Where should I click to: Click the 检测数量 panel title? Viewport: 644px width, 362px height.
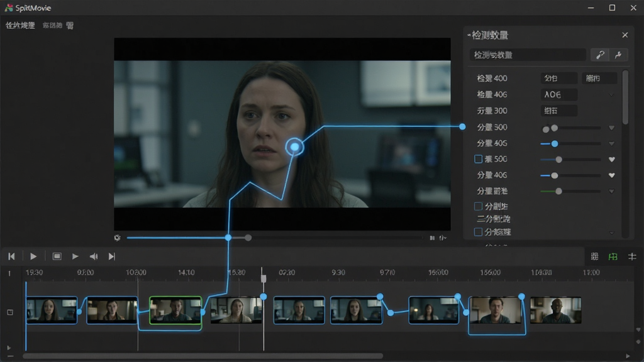tap(489, 35)
